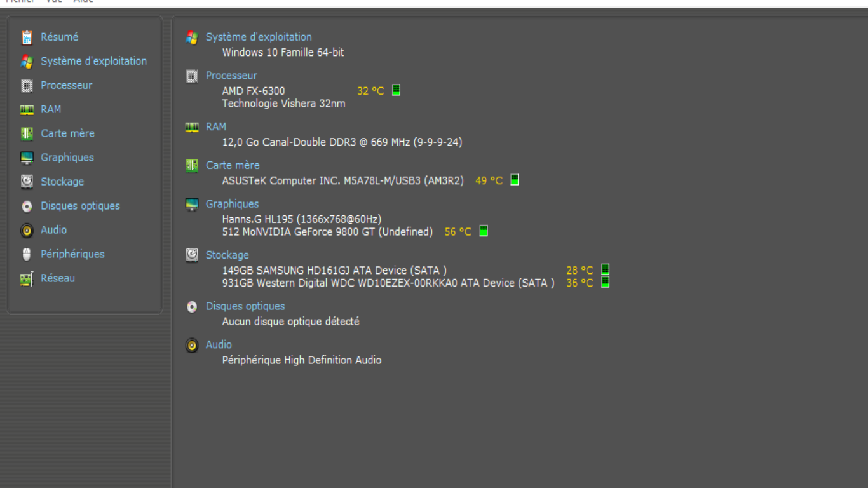Open the sidebar Carte mère section
This screenshot has width=868, height=488.
(x=67, y=133)
